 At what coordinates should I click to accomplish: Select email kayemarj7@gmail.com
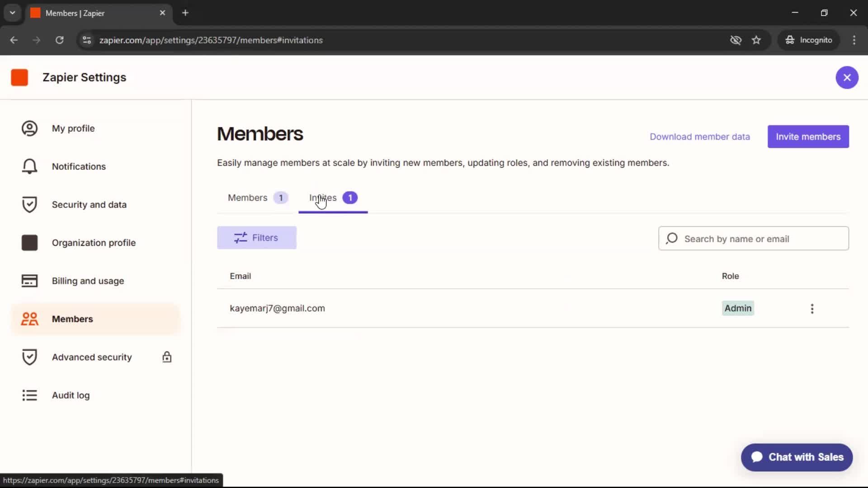tap(277, 308)
